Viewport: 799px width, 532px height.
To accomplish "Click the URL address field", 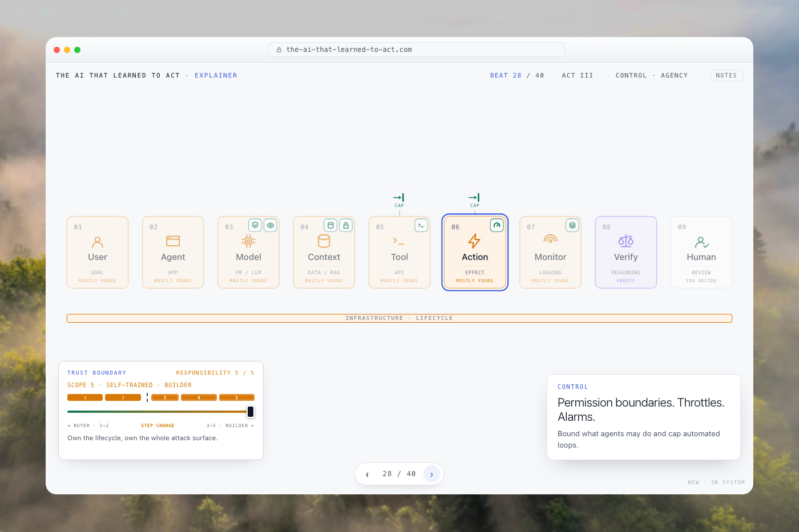I will pos(417,50).
